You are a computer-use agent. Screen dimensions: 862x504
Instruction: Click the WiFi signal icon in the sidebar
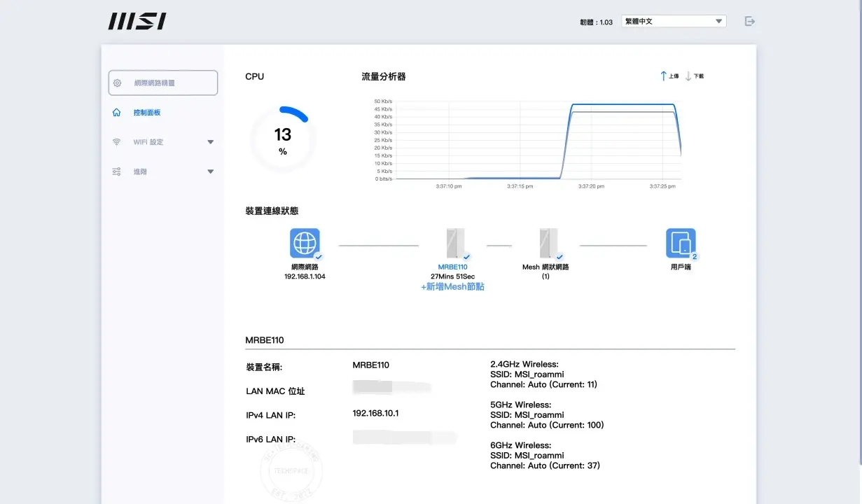pyautogui.click(x=117, y=142)
